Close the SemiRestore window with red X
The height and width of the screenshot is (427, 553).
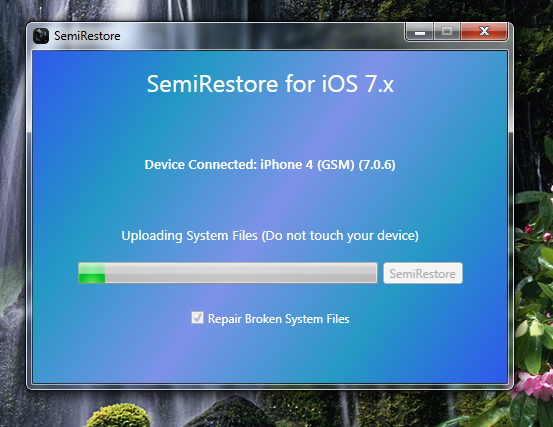click(x=484, y=32)
